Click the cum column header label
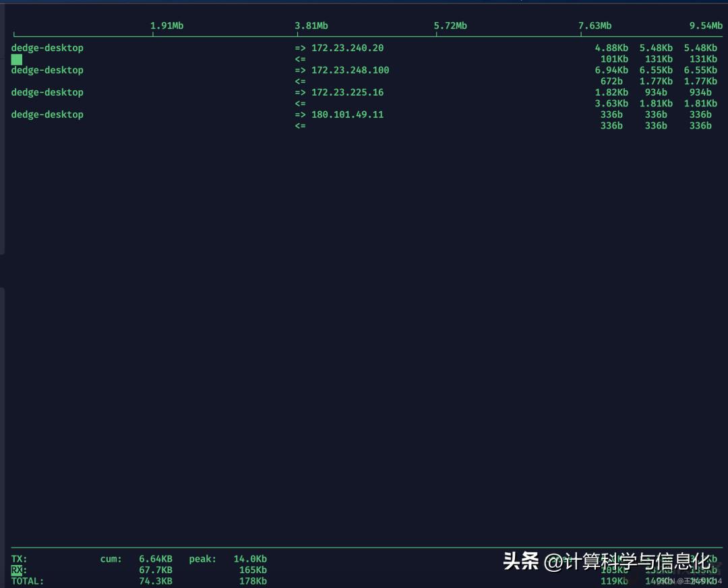Viewport: 728px width, 588px height. tap(111, 558)
